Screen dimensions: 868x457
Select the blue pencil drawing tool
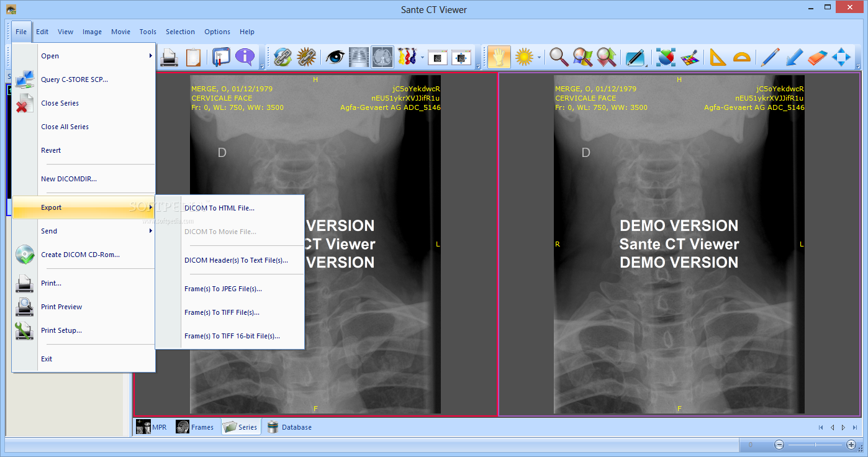pyautogui.click(x=771, y=57)
